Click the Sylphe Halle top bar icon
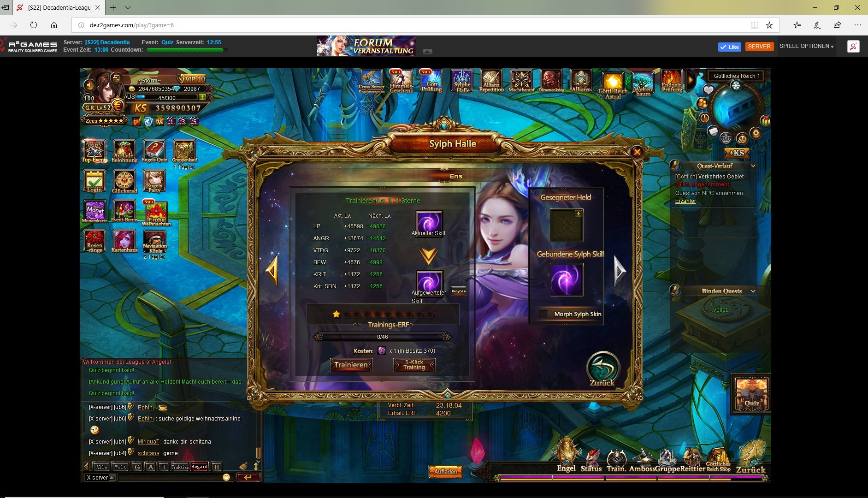The width and height of the screenshot is (868, 498). 462,81
